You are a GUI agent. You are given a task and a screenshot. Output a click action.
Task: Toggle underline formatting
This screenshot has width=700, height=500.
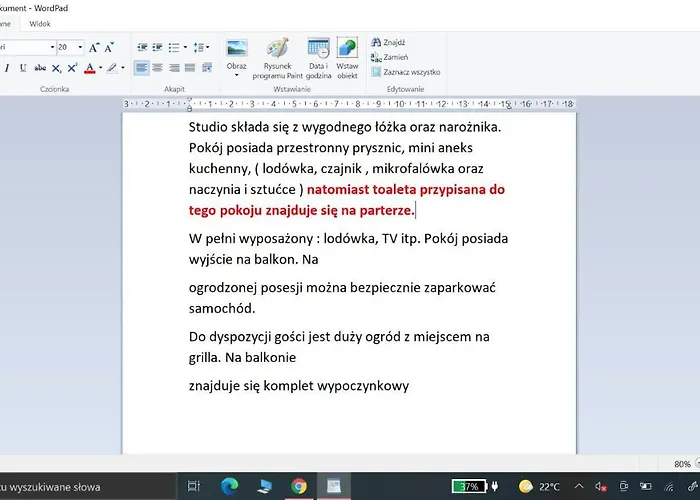(x=23, y=68)
